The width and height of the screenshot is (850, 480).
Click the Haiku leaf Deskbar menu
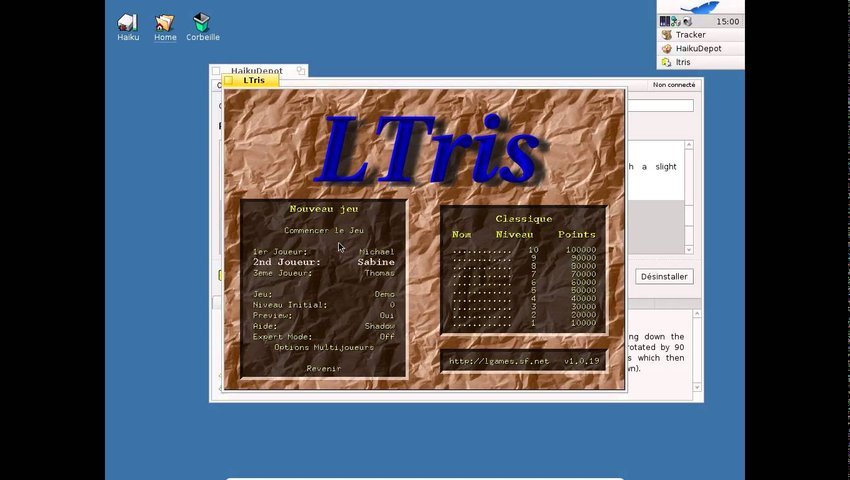700,8
